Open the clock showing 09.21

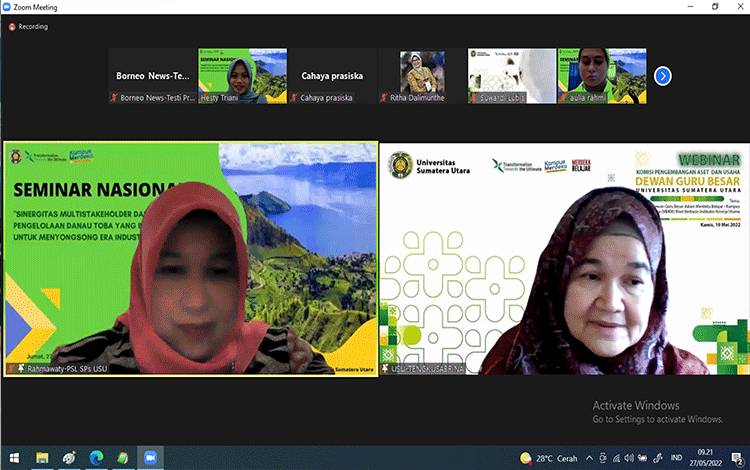tap(706, 458)
